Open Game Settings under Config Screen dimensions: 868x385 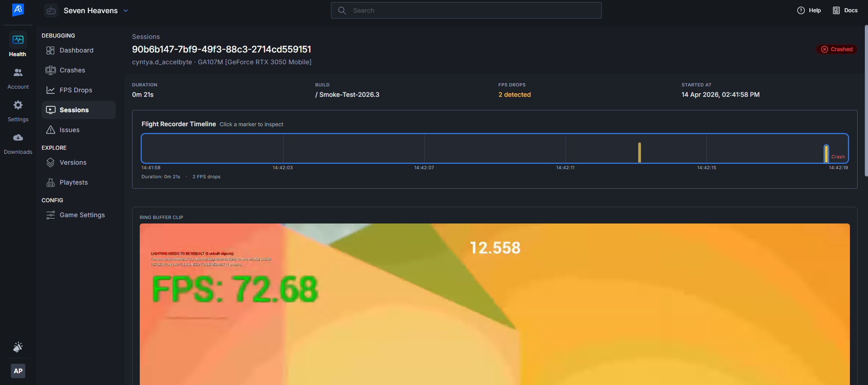tap(82, 215)
